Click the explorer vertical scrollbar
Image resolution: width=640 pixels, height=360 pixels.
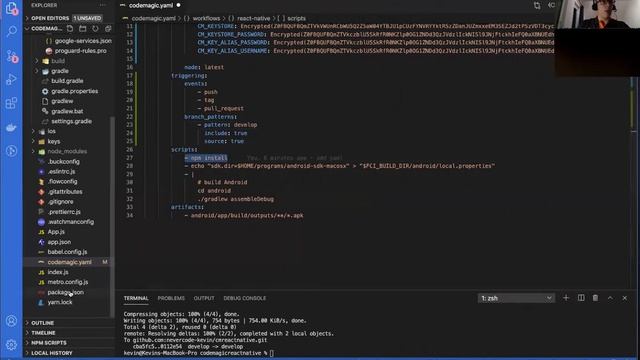[x=112, y=216]
